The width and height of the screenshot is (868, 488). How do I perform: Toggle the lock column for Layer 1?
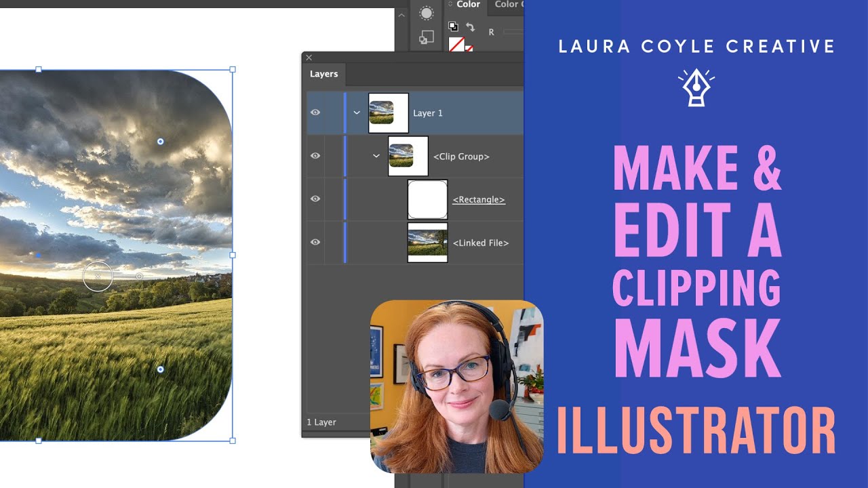point(334,113)
